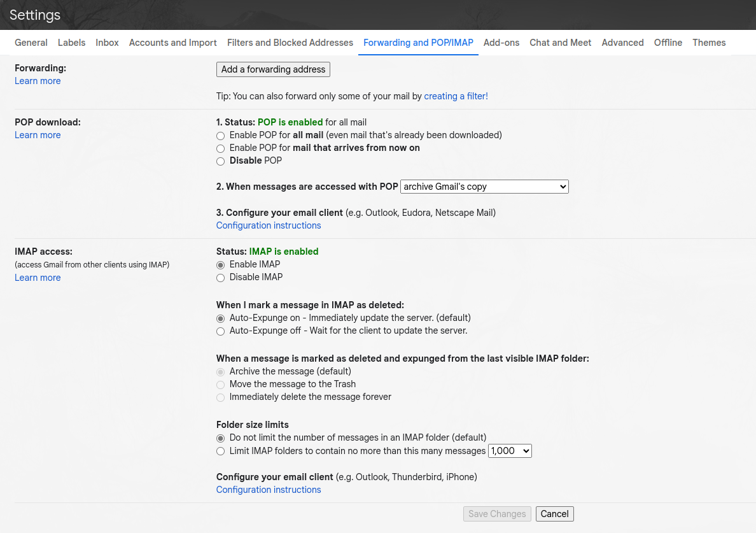756x533 pixels.
Task: Select the Enable IMAP radio button
Action: (220, 265)
